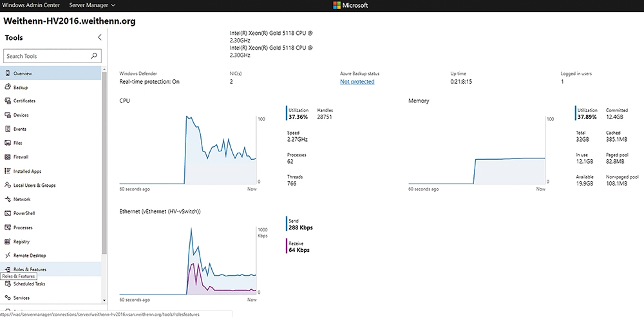The image size is (644, 317).
Task: Click the Handles 28751 value
Action: (x=325, y=117)
